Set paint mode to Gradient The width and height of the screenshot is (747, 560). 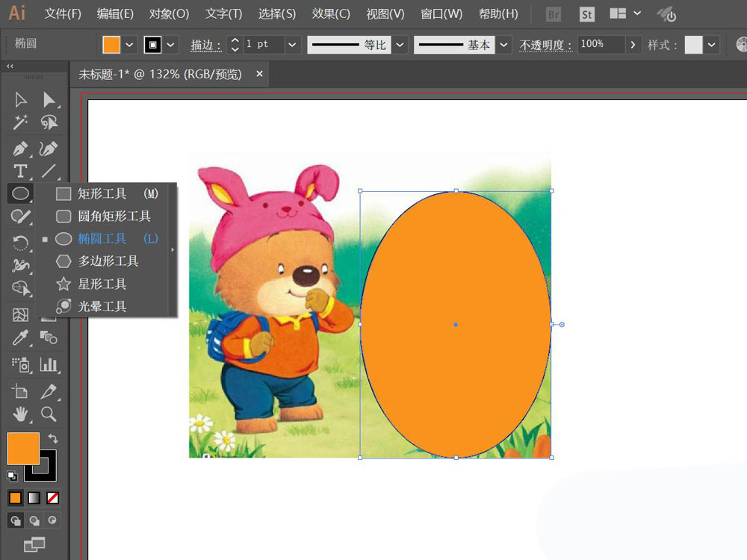34,498
